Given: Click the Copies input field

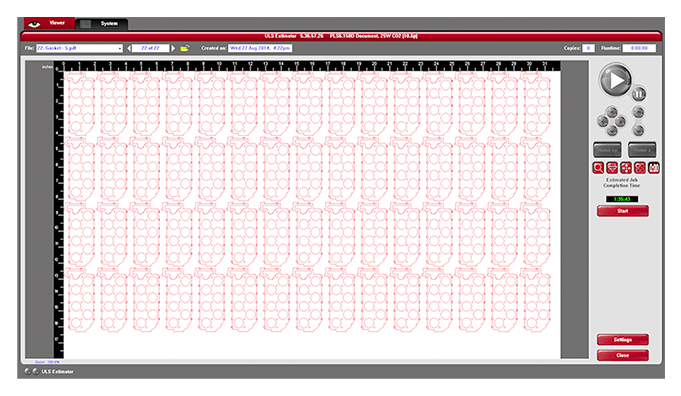Looking at the screenshot, I should (x=588, y=48).
